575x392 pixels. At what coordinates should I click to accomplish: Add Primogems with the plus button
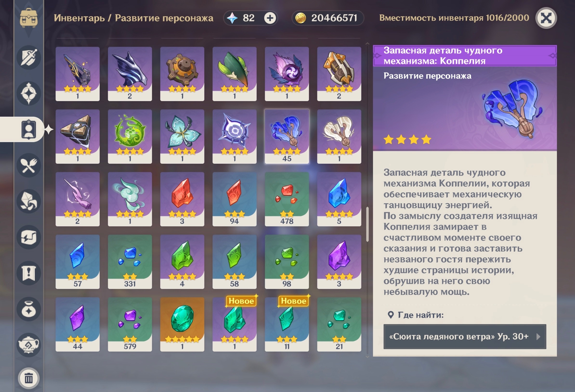click(270, 18)
